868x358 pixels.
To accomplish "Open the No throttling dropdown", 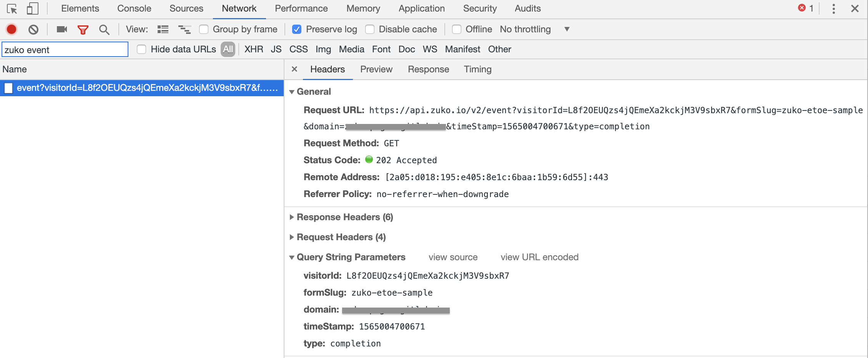I will click(x=534, y=29).
